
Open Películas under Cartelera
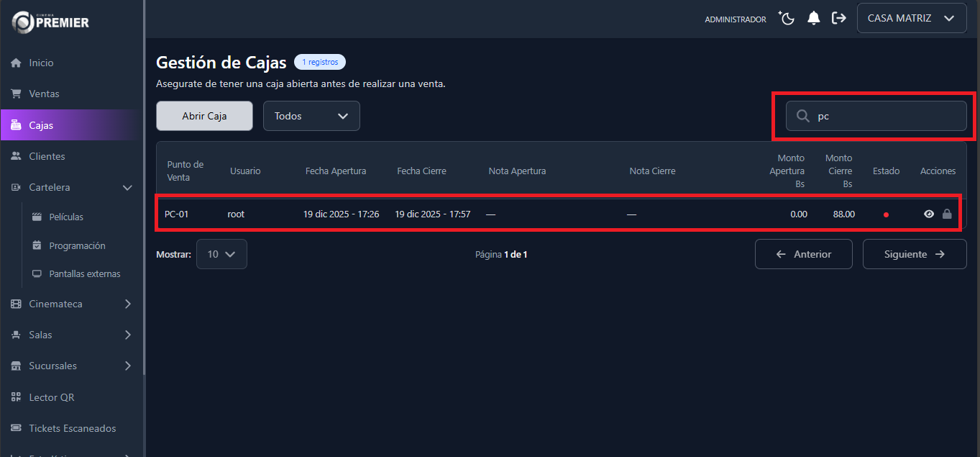66,217
